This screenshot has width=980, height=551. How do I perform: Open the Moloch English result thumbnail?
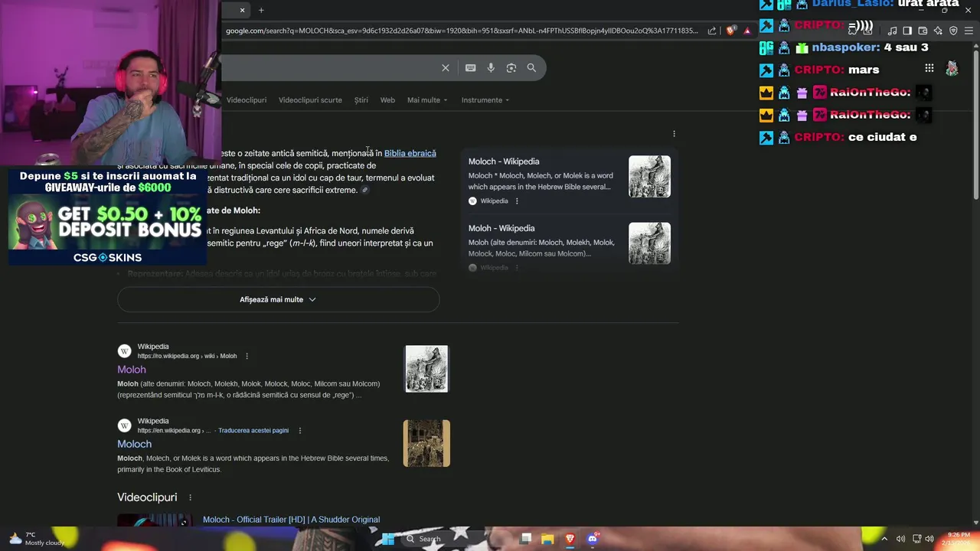click(x=426, y=443)
